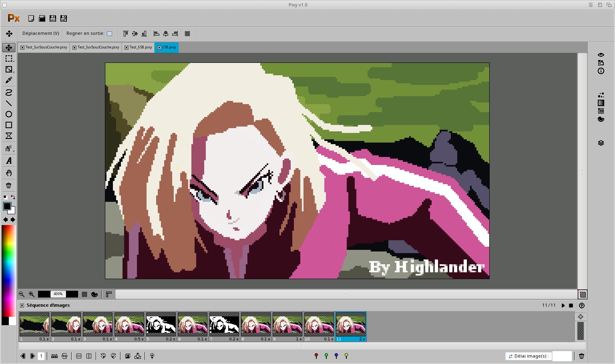Toggle the pixel grid display
Screen dimensions: 615x364
(x=84, y=294)
